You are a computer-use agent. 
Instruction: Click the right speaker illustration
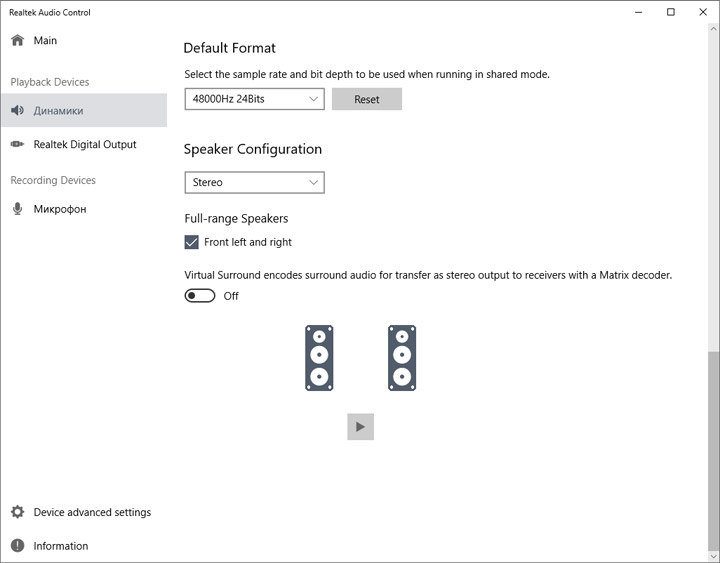pos(402,358)
